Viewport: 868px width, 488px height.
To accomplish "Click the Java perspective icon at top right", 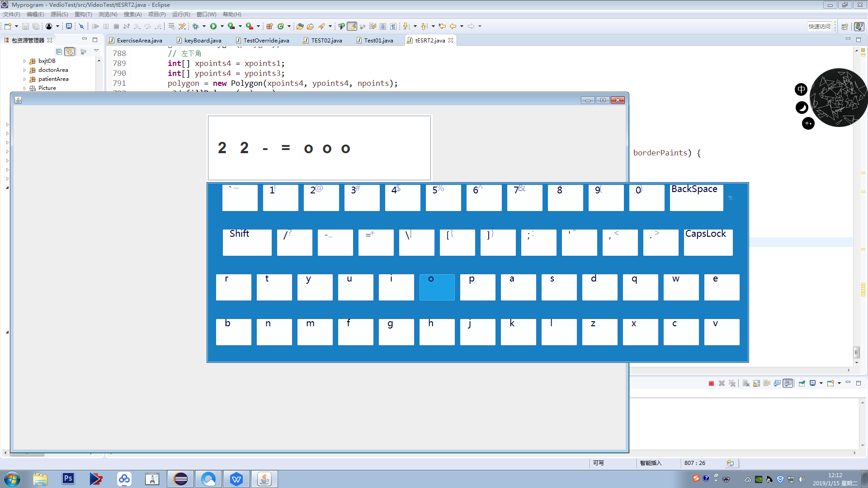I will [859, 26].
